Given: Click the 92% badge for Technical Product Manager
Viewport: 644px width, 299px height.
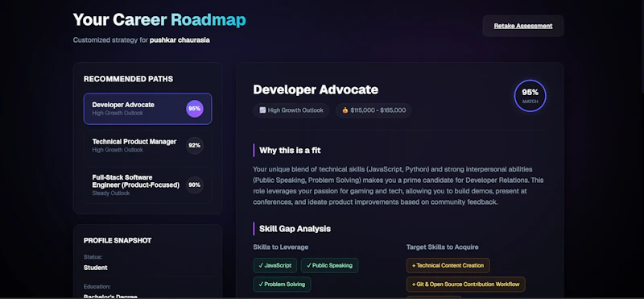Looking at the screenshot, I should point(195,146).
